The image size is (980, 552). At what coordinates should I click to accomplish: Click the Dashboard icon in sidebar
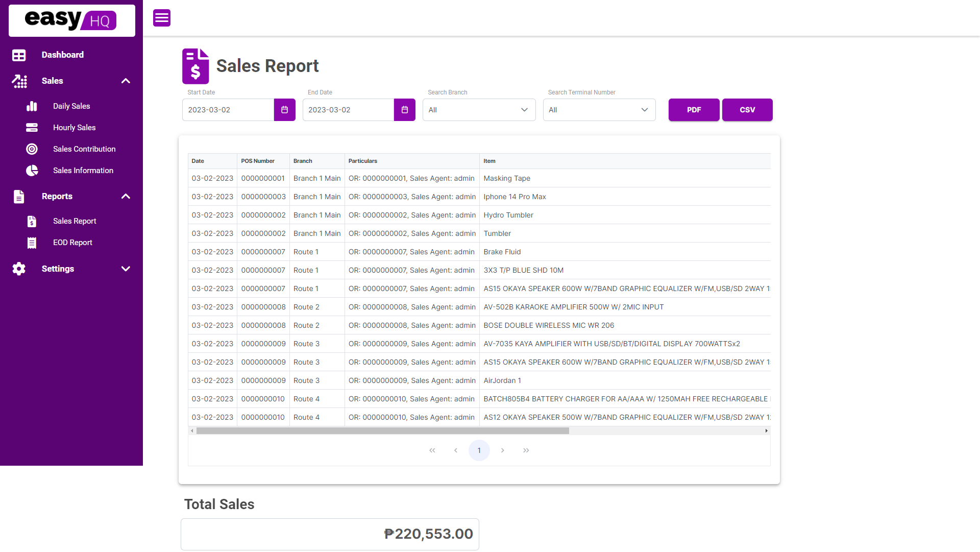[x=19, y=55]
